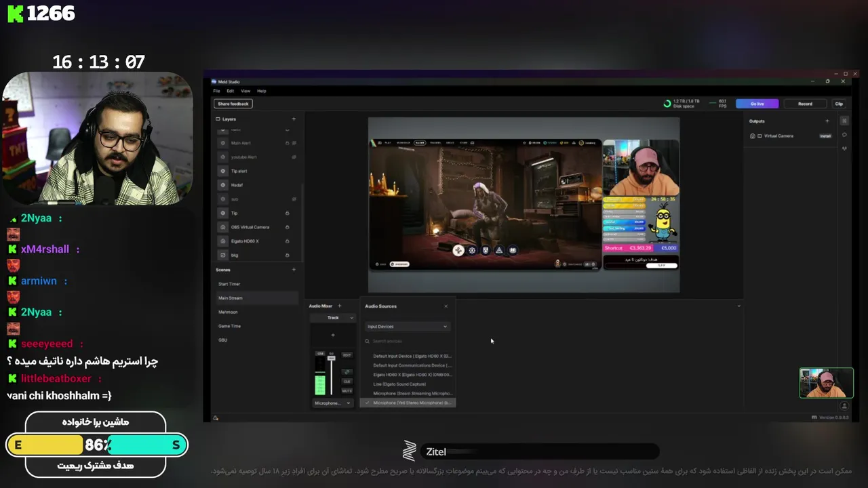Viewport: 868px width, 488px height.
Task: Open the Help menu
Action: point(262,91)
